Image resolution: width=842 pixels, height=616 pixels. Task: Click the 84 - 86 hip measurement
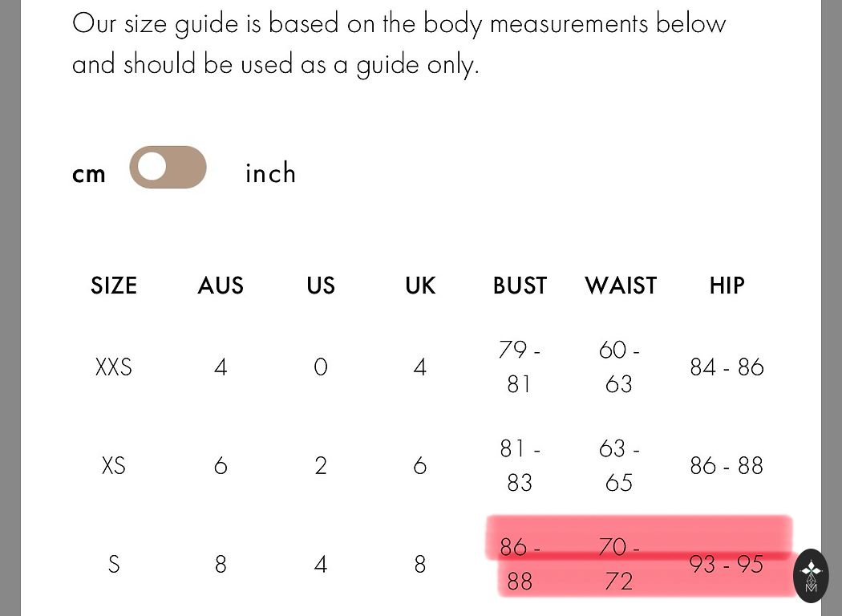[x=727, y=367]
